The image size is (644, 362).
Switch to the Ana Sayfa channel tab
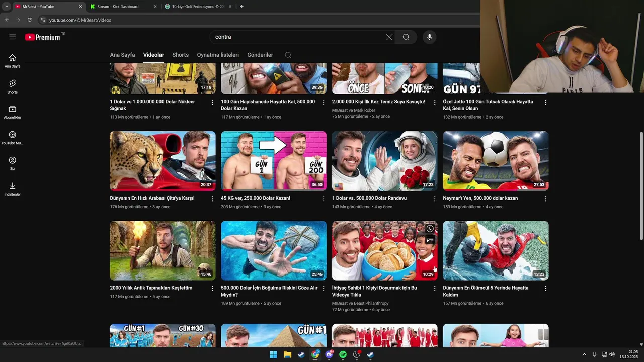click(122, 55)
